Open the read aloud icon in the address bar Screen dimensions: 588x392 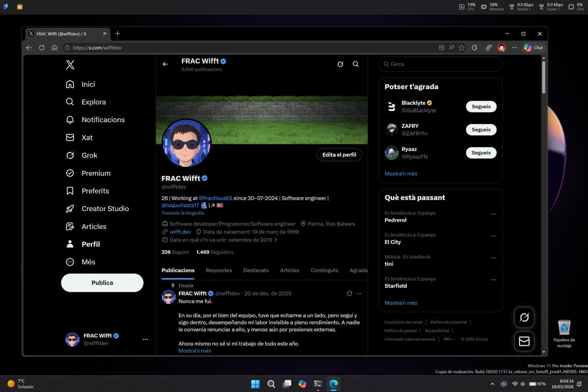tap(452, 47)
